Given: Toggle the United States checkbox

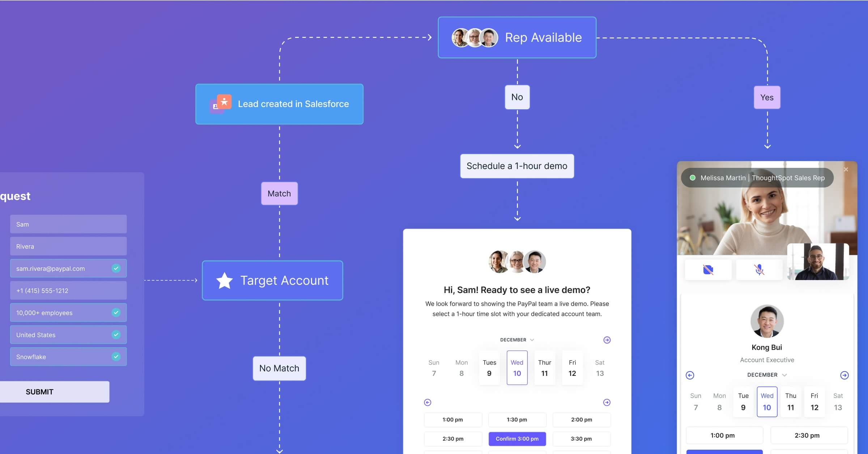Looking at the screenshot, I should (x=115, y=335).
